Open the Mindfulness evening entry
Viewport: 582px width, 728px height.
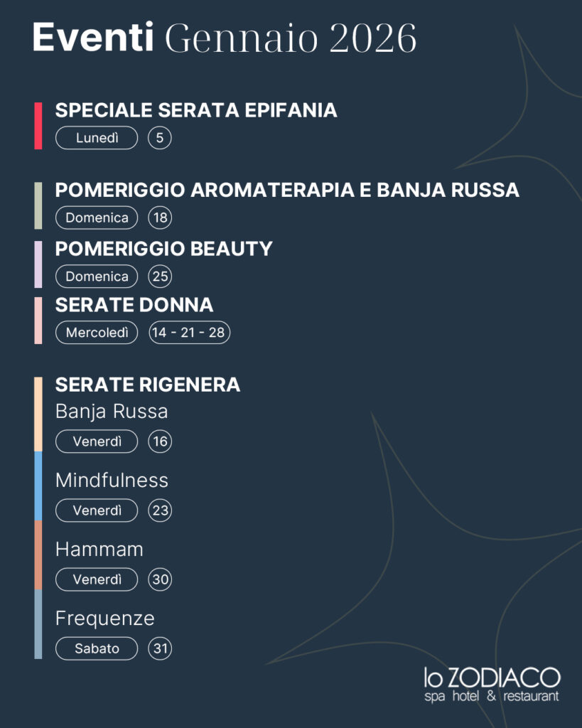click(112, 480)
